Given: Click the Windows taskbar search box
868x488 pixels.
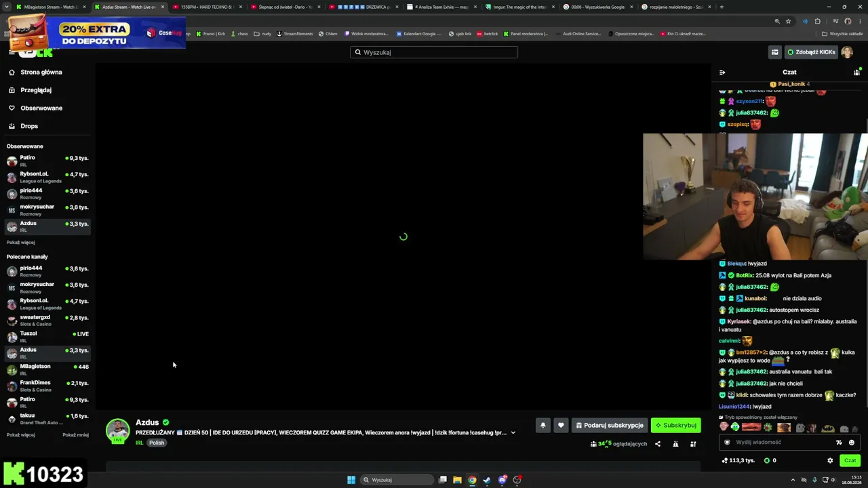Looking at the screenshot, I should tap(397, 480).
